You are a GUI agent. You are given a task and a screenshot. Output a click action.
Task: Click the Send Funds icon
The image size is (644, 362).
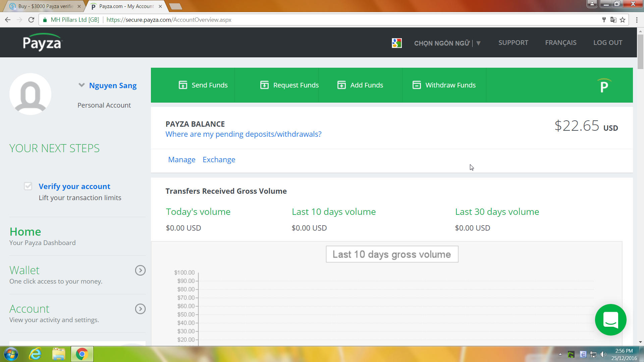(183, 85)
